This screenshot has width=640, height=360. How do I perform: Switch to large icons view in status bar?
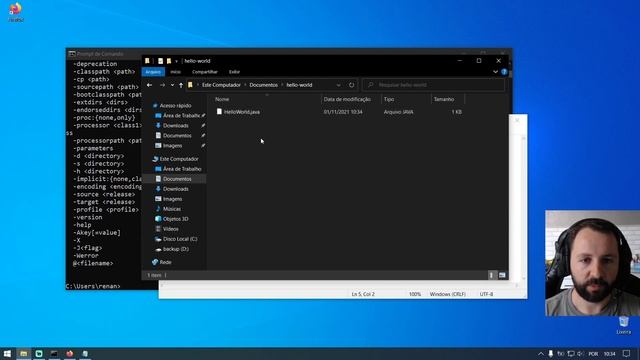point(502,275)
